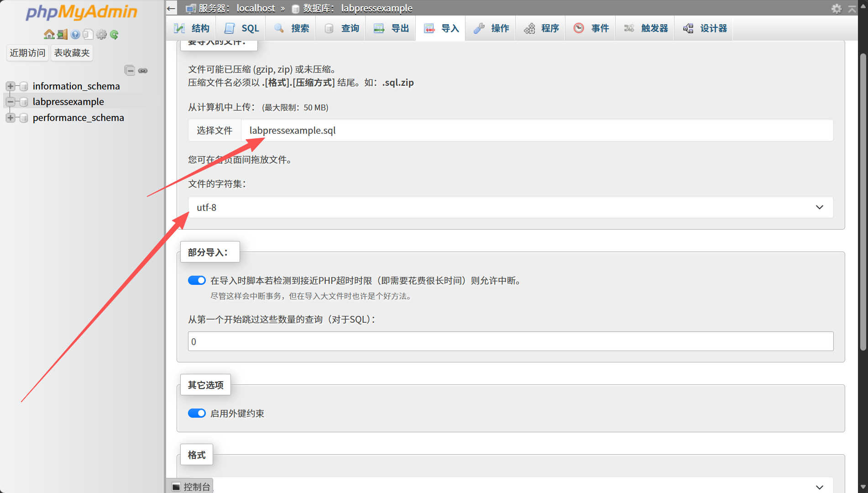Open the 操作 (Operations) tab
The image size is (868, 493).
(491, 28)
